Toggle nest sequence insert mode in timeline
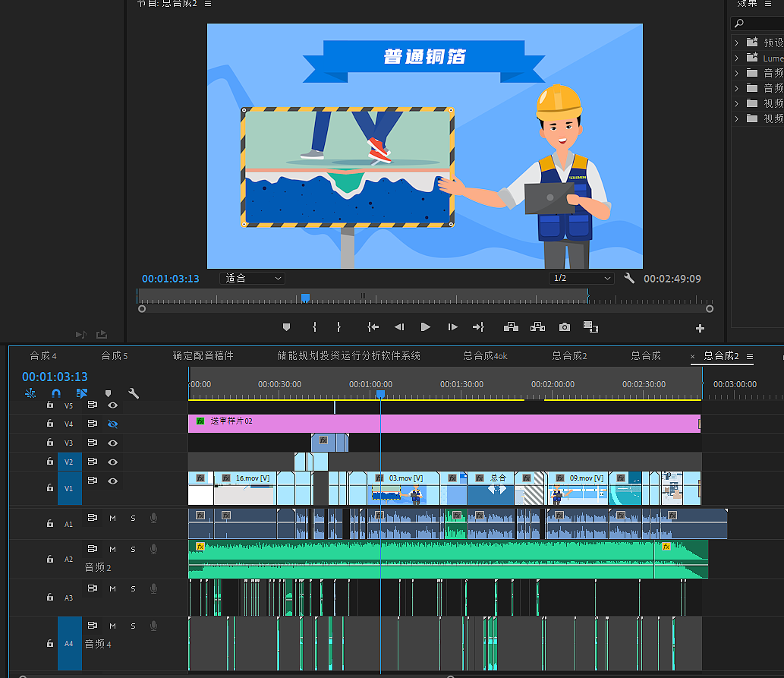This screenshot has height=678, width=784. click(x=30, y=393)
